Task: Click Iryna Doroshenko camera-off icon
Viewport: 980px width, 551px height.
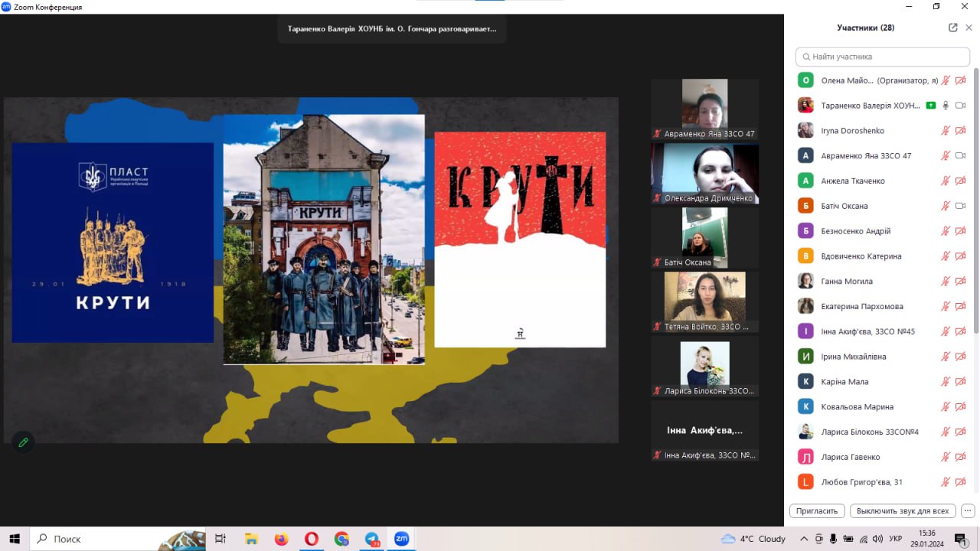Action: click(x=960, y=131)
